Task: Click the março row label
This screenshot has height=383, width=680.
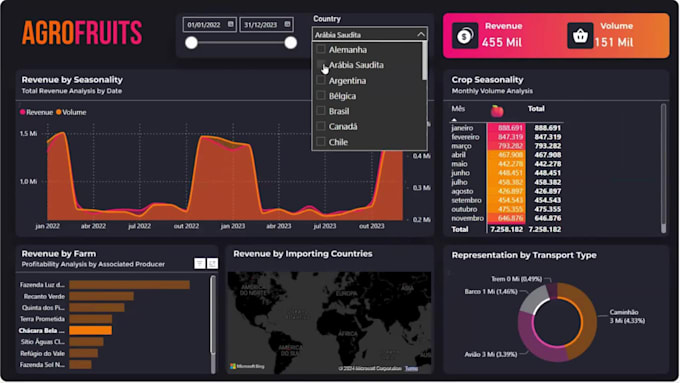Action: [x=461, y=146]
